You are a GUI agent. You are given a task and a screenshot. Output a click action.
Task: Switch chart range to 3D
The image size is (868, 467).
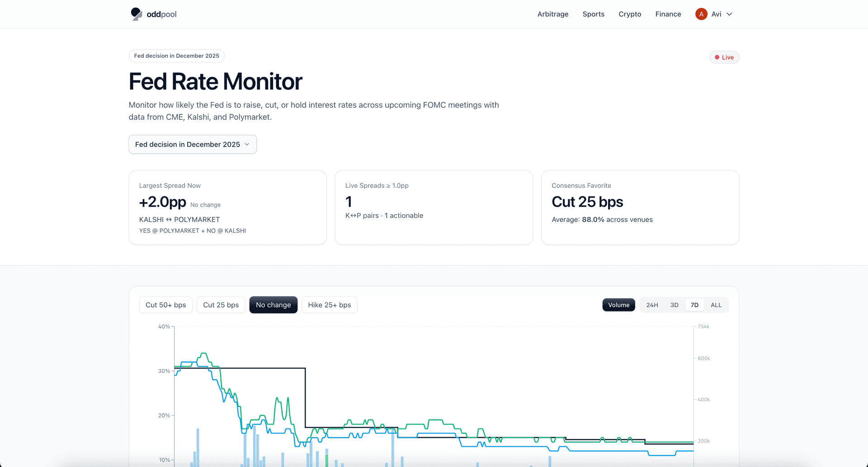(674, 305)
